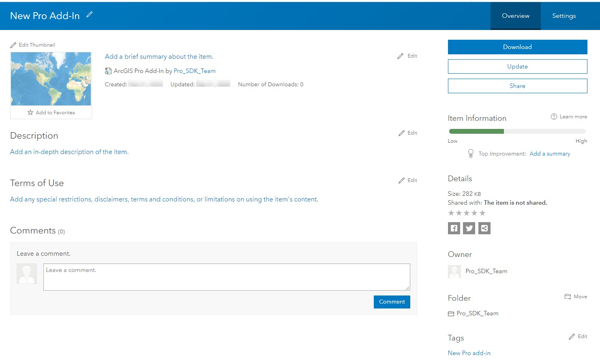This screenshot has width=600, height=364.
Task: Open the Pro_SDK_Team owner profile link
Action: [486, 271]
